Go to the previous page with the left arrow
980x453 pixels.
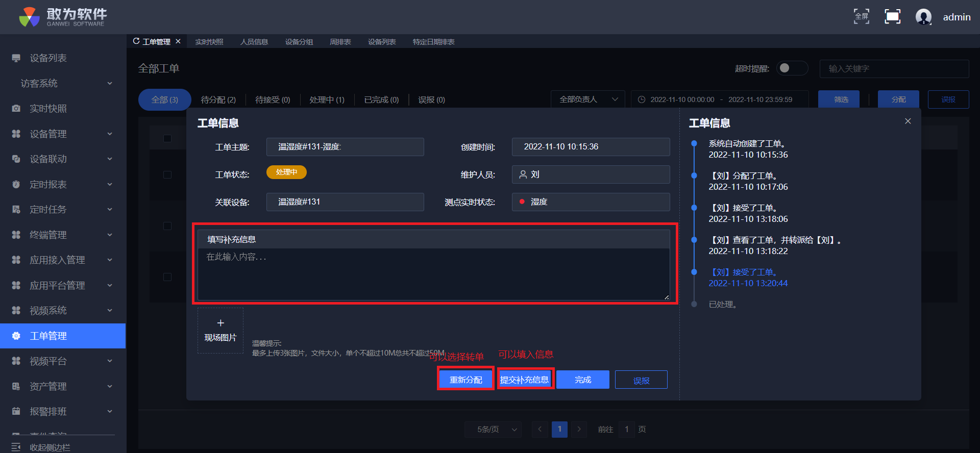coord(540,430)
